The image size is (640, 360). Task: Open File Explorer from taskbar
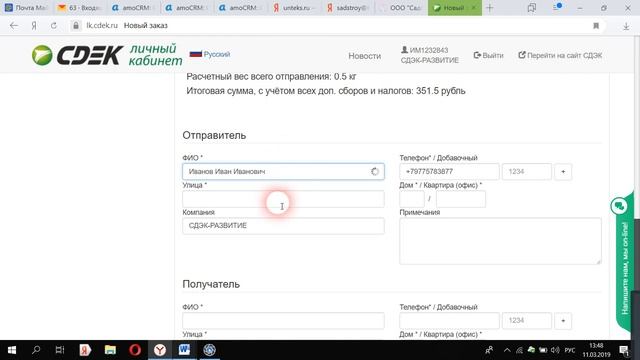(110, 350)
